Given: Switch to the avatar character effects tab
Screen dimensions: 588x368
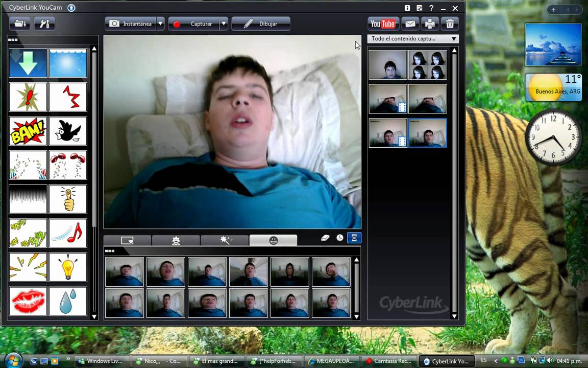Looking at the screenshot, I should (x=176, y=240).
